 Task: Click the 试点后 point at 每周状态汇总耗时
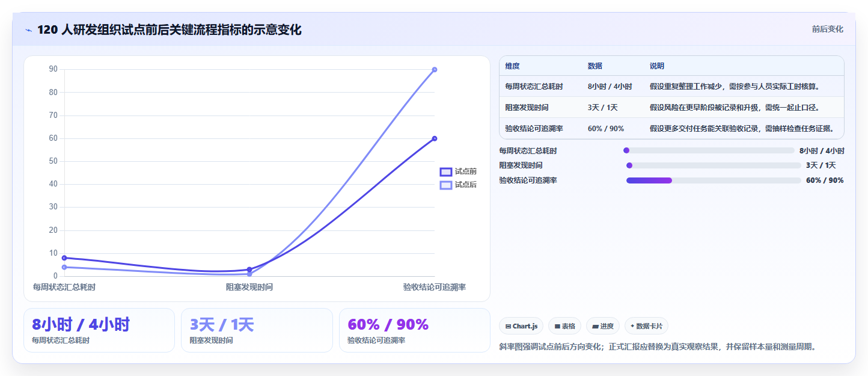pyautogui.click(x=64, y=267)
